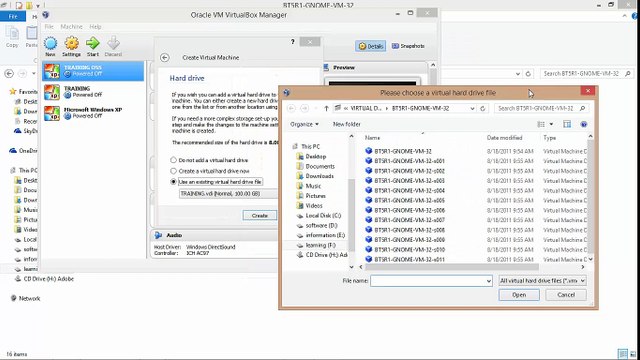
Task: Select file BT5R1-GNOME-VM-32-s010
Action: click(409, 249)
